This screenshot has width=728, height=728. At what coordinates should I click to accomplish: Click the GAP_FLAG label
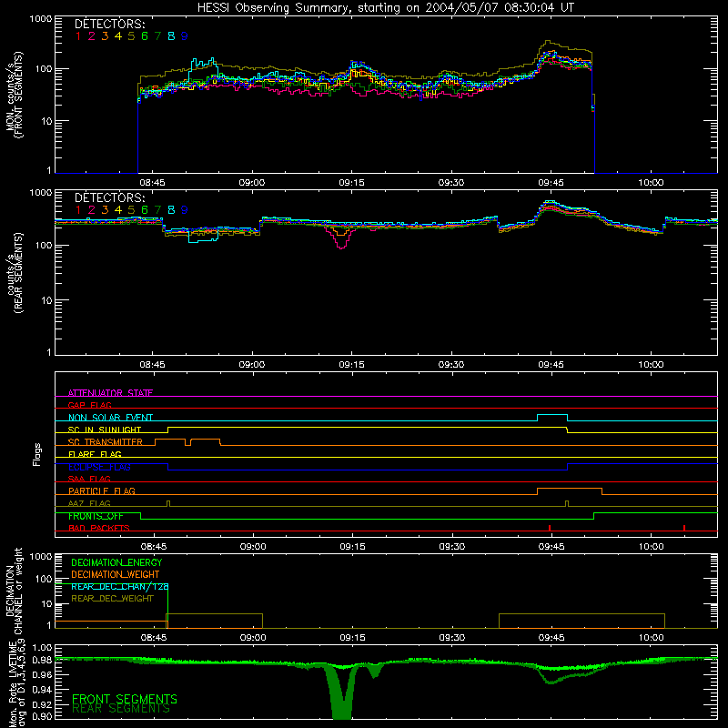[89, 405]
